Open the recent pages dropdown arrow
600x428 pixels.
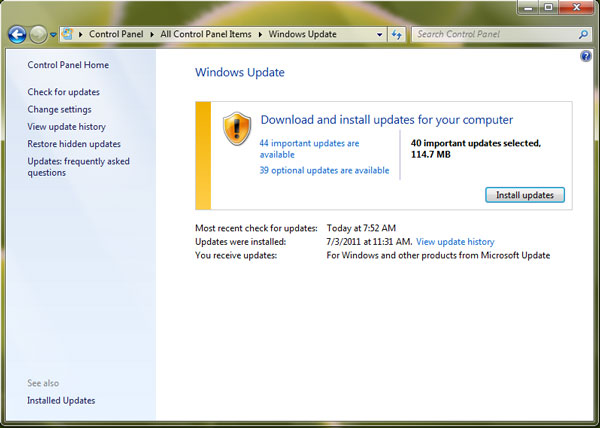pyautogui.click(x=53, y=35)
